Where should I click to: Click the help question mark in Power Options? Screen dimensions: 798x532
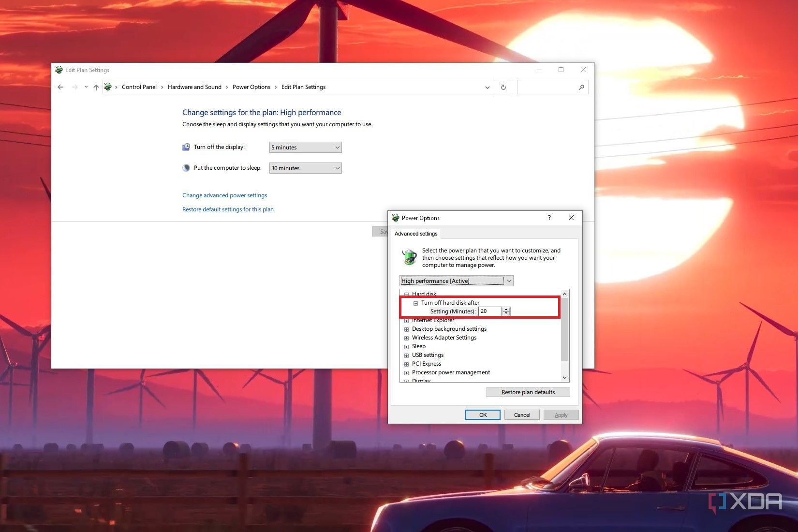point(549,218)
